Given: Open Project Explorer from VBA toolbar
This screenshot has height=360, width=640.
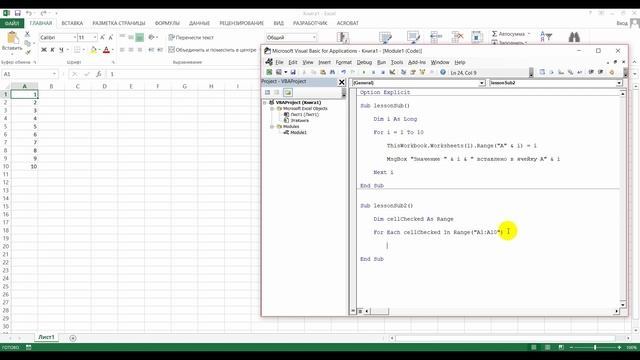Looking at the screenshot, I should 403,72.
